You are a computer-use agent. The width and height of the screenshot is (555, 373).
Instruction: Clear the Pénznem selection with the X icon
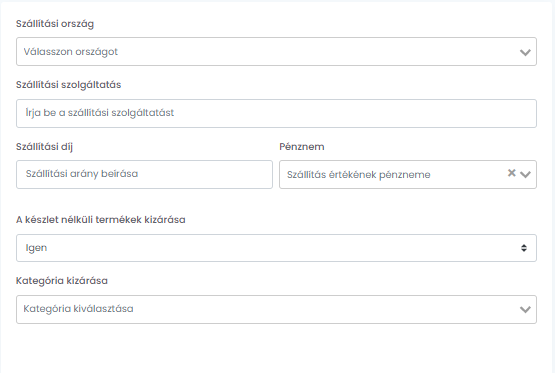511,173
